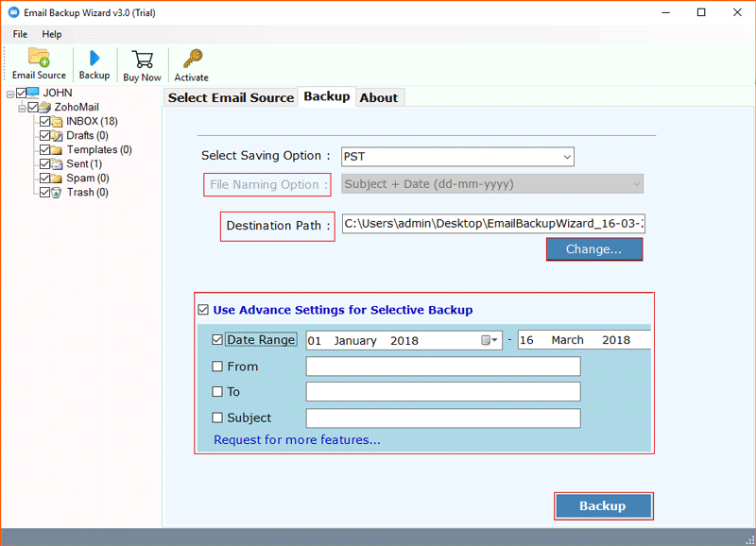Click the app logo in title bar
The image size is (756, 546).
click(x=14, y=12)
